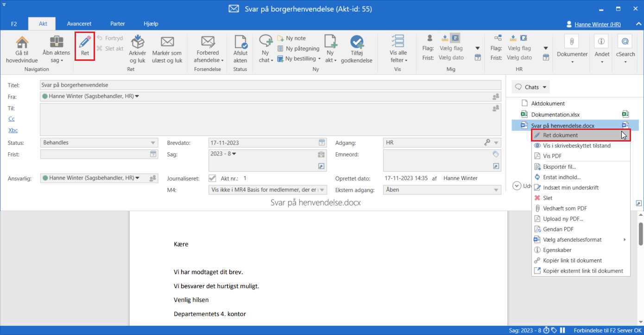Open the Andet info button
Viewport: 644px width, 335px height.
tap(602, 50)
